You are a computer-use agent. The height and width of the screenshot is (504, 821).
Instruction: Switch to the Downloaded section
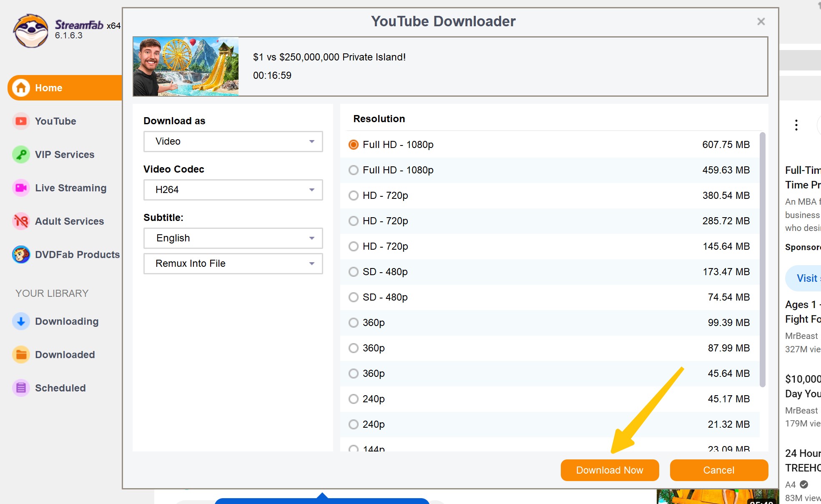click(x=65, y=354)
